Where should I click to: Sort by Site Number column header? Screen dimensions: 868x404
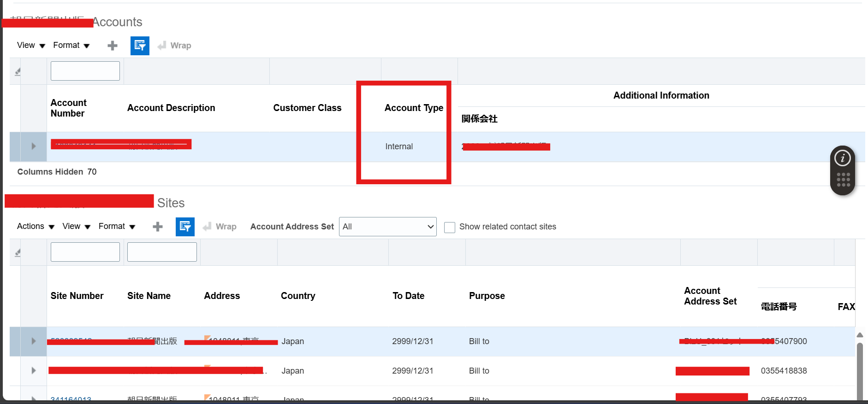pos(77,296)
